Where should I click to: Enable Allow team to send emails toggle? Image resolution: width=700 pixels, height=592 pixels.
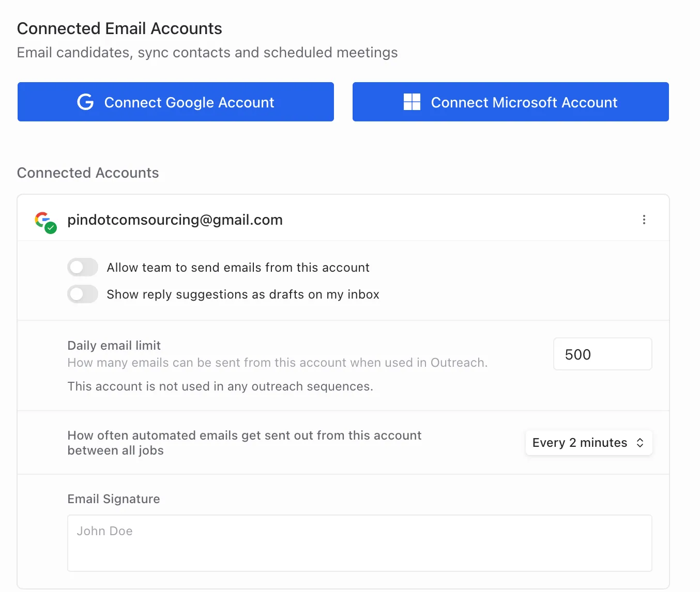click(83, 267)
